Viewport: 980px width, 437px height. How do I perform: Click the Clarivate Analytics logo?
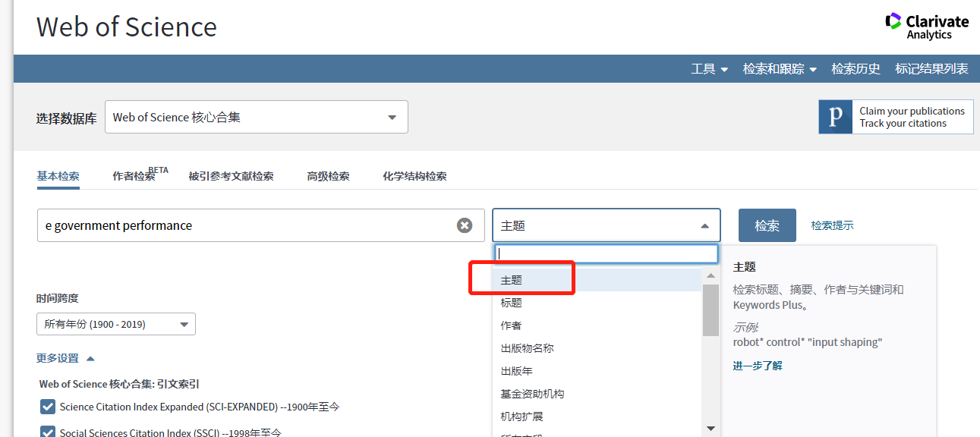pyautogui.click(x=928, y=27)
